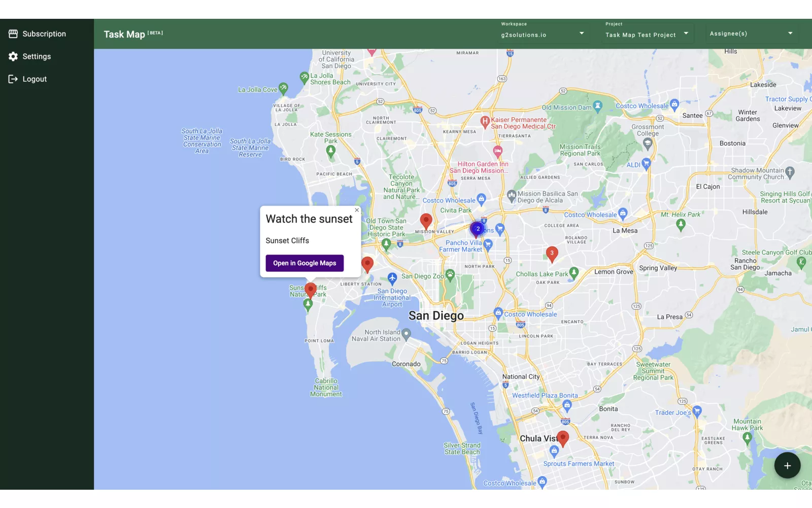The height and width of the screenshot is (508, 812).
Task: Click Open in Google Maps button
Action: [304, 263]
